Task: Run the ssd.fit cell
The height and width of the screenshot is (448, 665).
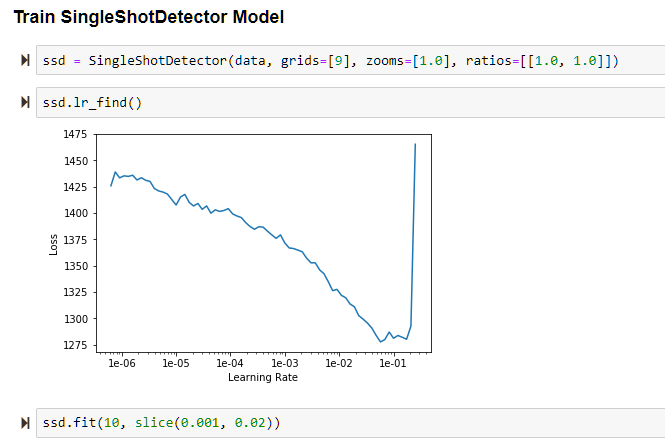Action: (x=25, y=423)
